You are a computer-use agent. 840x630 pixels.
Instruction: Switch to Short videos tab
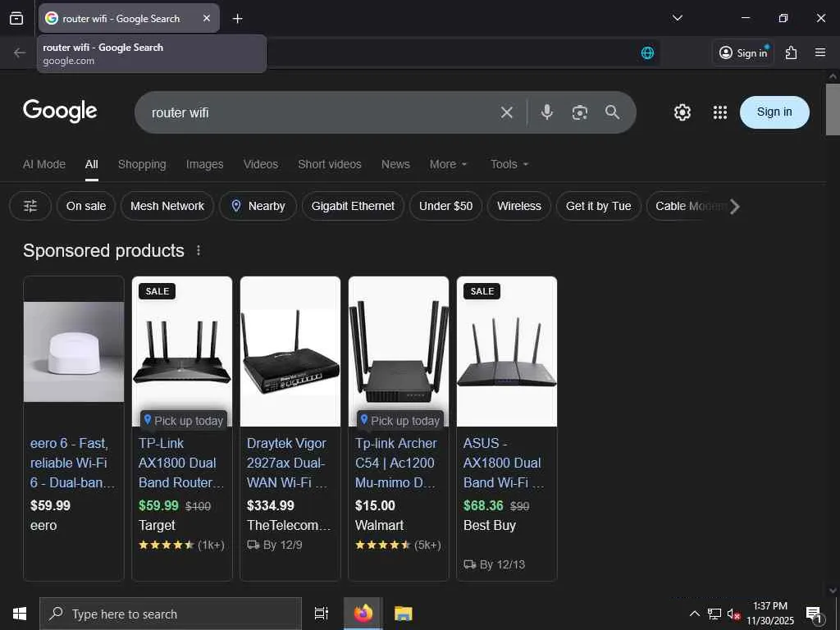click(330, 164)
